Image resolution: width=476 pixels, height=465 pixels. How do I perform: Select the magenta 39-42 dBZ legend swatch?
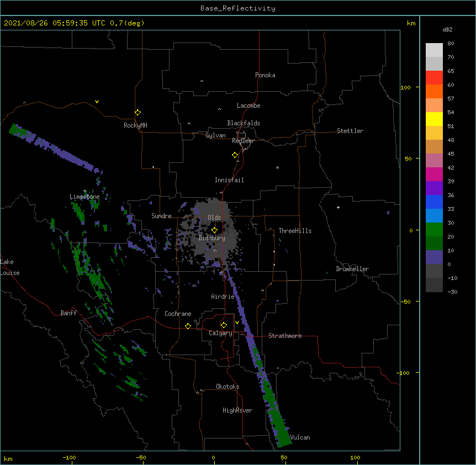coord(434,174)
